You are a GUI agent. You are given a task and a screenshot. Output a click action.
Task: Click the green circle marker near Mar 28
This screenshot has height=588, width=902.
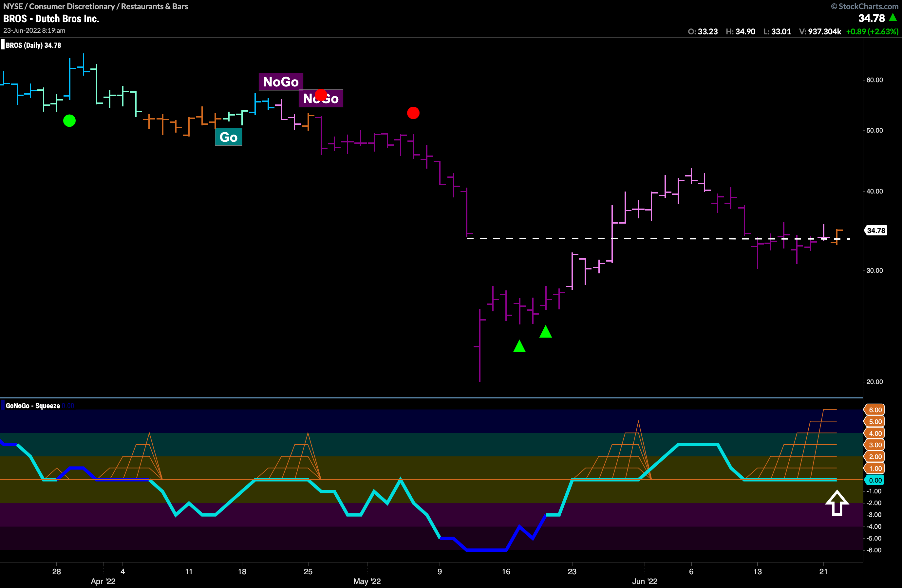pyautogui.click(x=69, y=121)
